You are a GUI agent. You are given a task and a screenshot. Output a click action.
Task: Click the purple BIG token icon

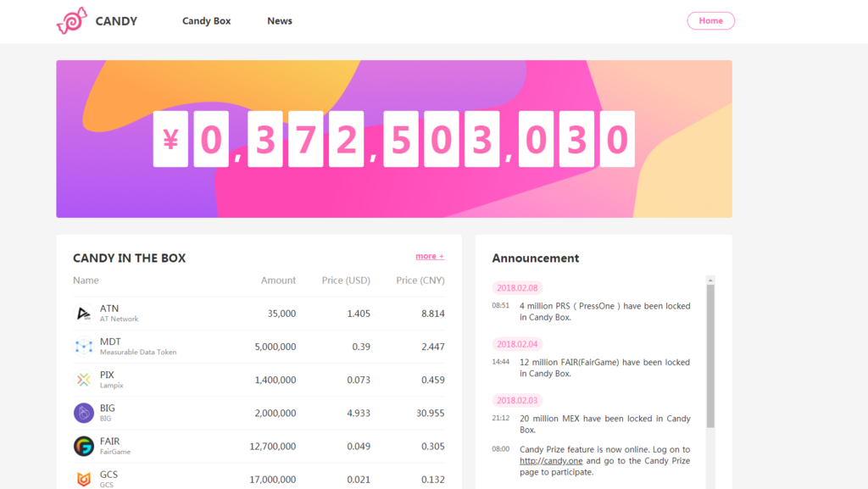84,414
